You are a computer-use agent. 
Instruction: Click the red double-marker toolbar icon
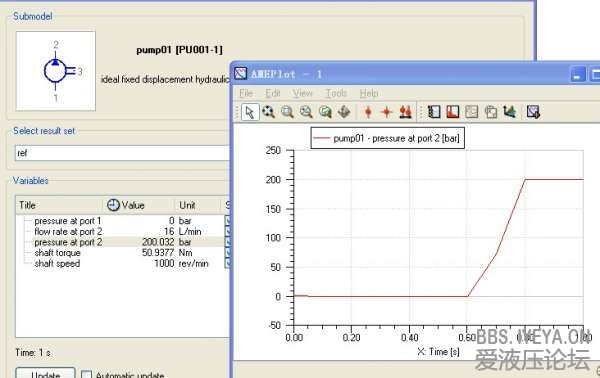[x=405, y=112]
